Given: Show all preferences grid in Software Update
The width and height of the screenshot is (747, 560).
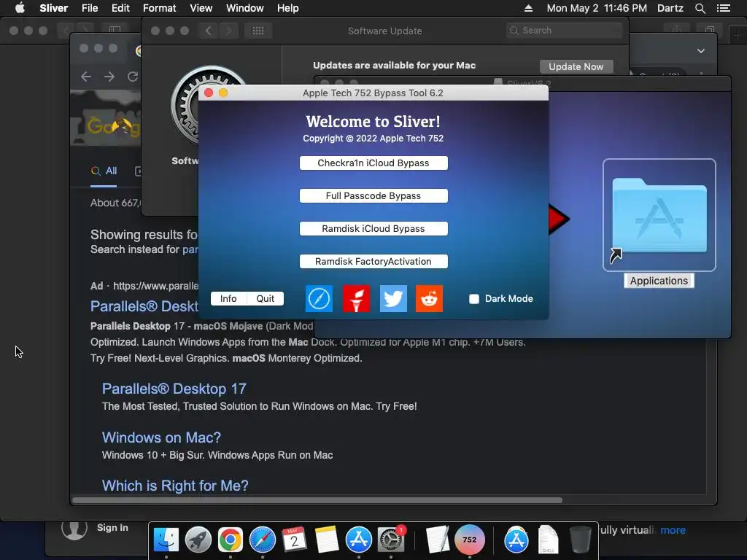Looking at the screenshot, I should click(x=258, y=31).
